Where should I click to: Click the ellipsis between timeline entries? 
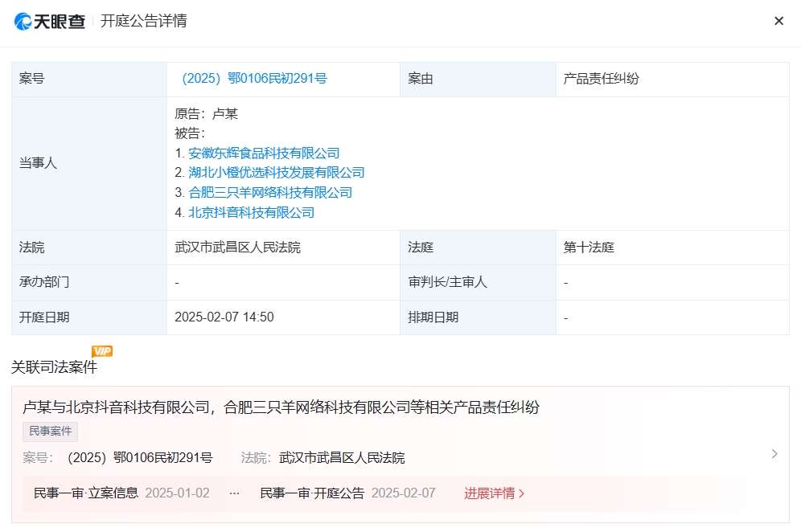(235, 493)
